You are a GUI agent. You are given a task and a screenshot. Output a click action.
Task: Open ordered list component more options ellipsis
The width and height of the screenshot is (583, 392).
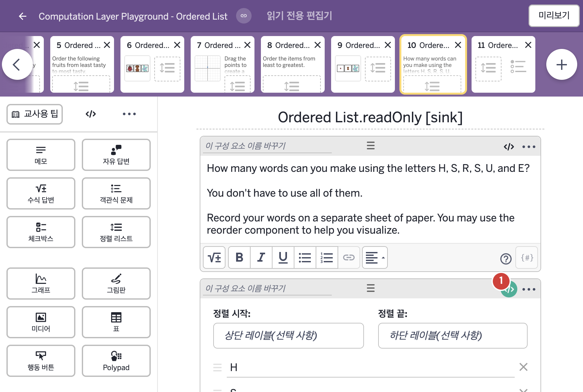pyautogui.click(x=529, y=289)
